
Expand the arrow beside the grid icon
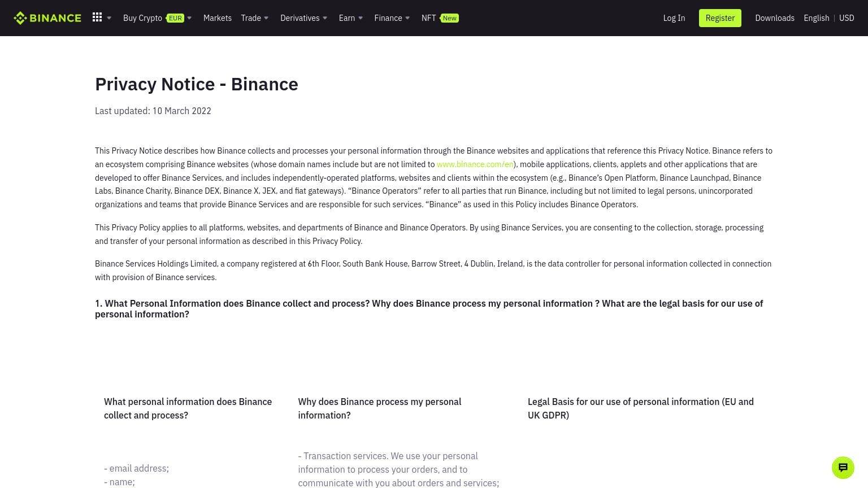109,18
